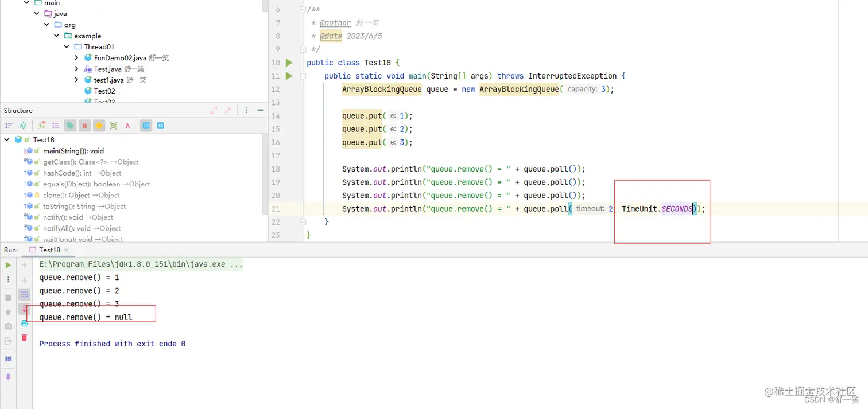The image size is (868, 409).
Task: Toggle Show Lambdas icon
Action: [x=127, y=126]
